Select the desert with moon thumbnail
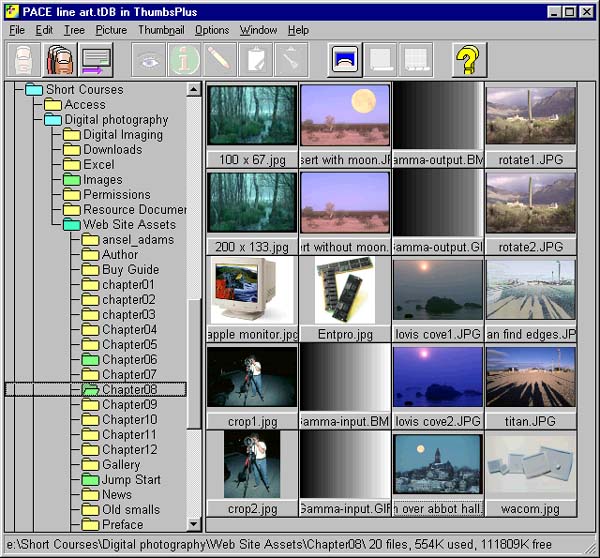 345,115
